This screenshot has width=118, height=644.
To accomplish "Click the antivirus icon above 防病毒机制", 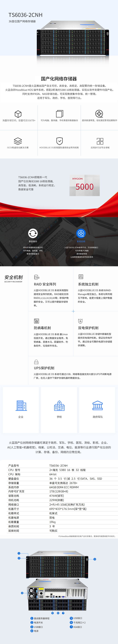I will pos(37,321).
